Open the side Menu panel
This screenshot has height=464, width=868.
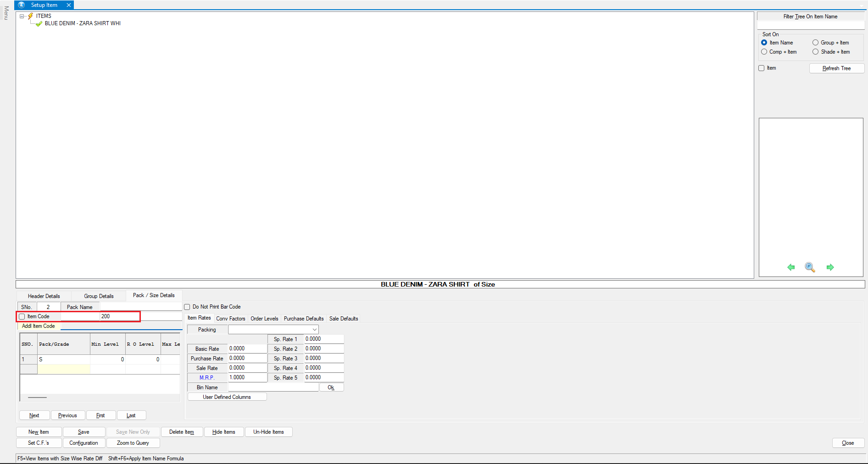click(x=6, y=13)
